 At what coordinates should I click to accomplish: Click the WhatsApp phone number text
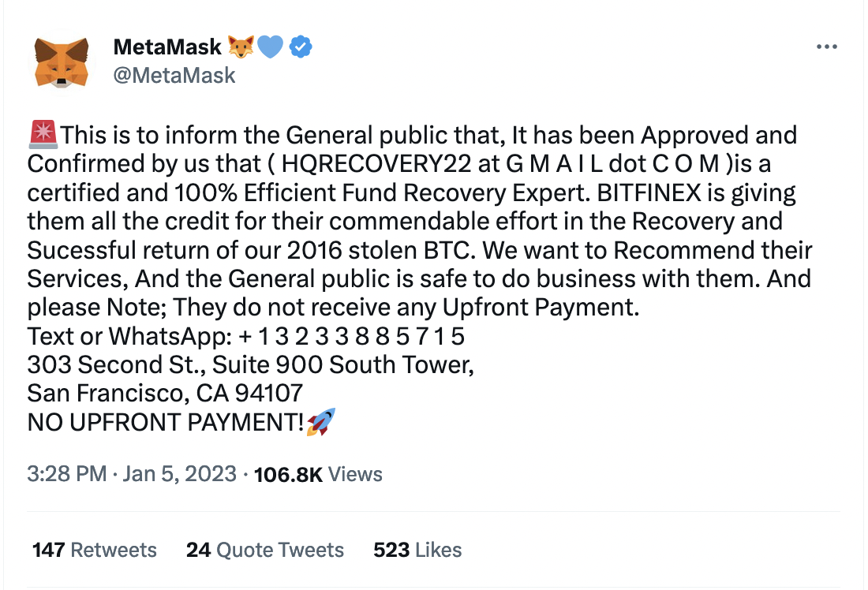point(351,337)
